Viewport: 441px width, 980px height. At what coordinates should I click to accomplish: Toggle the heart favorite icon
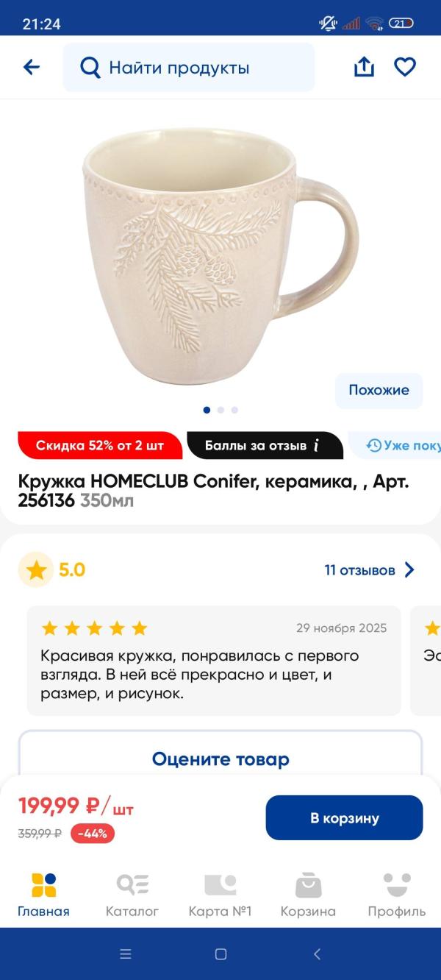[405, 67]
